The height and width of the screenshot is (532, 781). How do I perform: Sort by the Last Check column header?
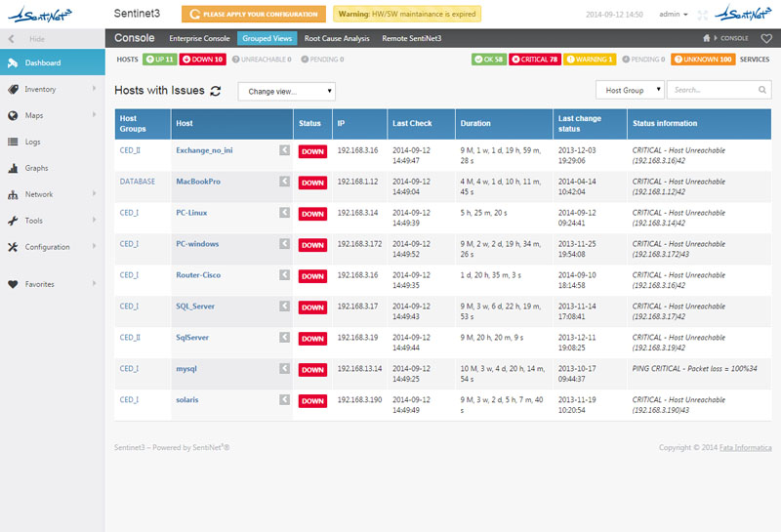pyautogui.click(x=421, y=124)
